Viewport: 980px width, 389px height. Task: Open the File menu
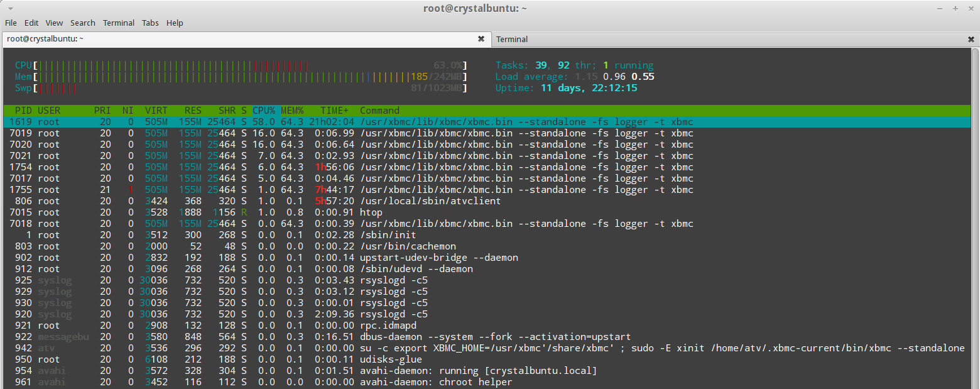[11, 23]
